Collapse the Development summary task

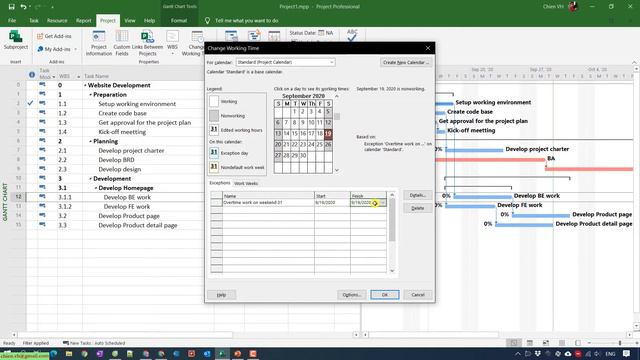91,179
